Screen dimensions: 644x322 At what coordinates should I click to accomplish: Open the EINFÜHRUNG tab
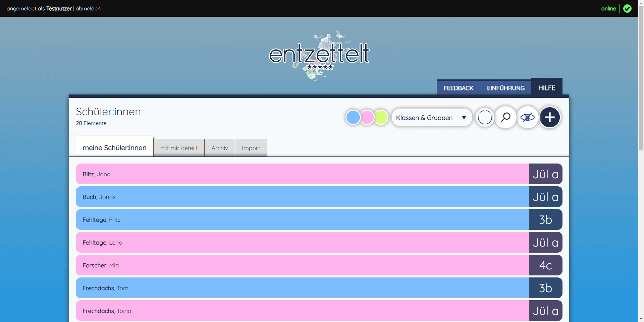(x=506, y=88)
